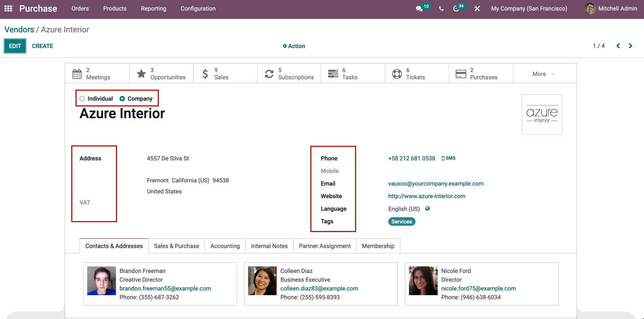The image size is (644, 319).
Task: Click the Tasks list icon
Action: coord(333,74)
